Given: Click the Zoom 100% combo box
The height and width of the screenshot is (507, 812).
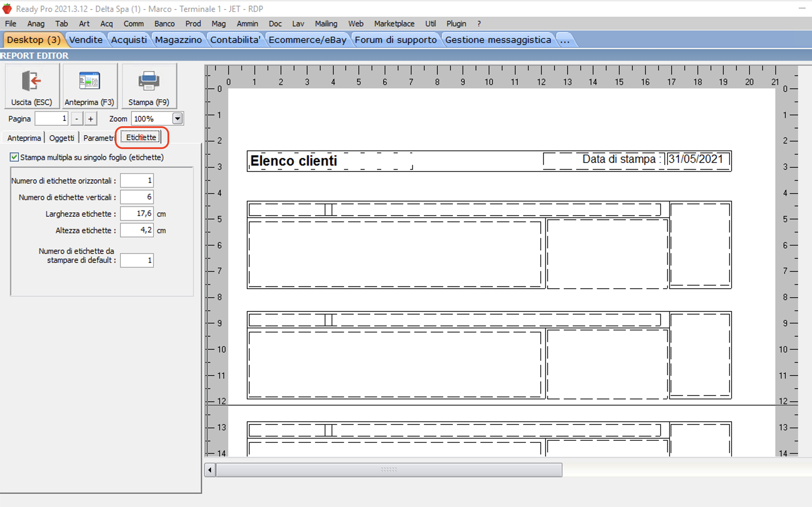Looking at the screenshot, I should coord(157,119).
